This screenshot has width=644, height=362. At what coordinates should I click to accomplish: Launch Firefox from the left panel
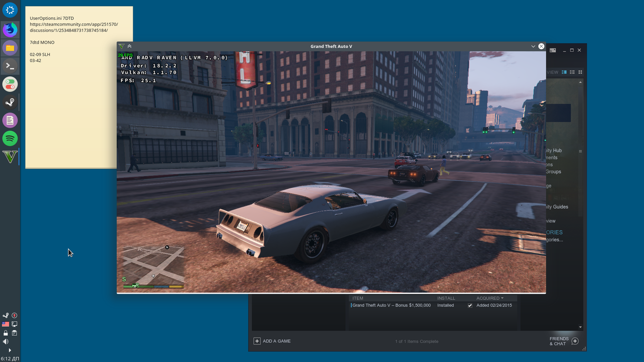[10, 30]
